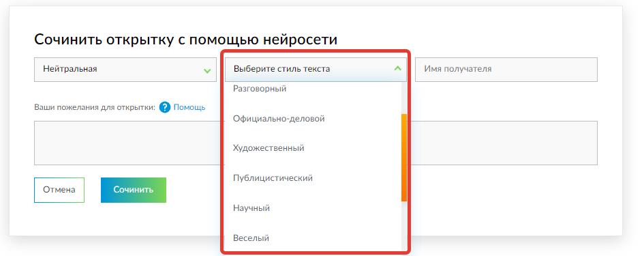This screenshot has height=256, width=644.
Task: Click the blue question mark help icon
Action: pyautogui.click(x=165, y=107)
